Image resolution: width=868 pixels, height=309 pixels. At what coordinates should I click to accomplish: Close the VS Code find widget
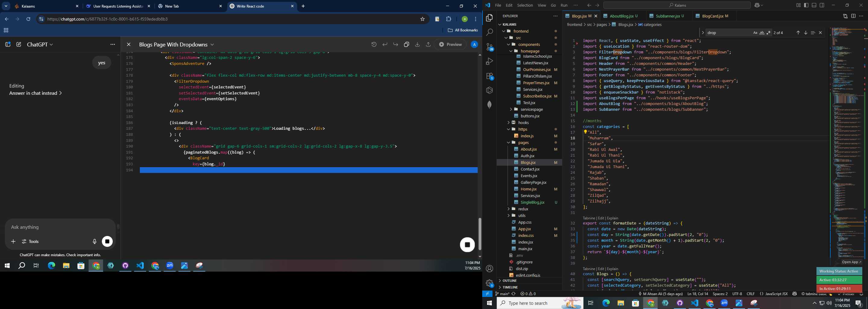(x=820, y=33)
